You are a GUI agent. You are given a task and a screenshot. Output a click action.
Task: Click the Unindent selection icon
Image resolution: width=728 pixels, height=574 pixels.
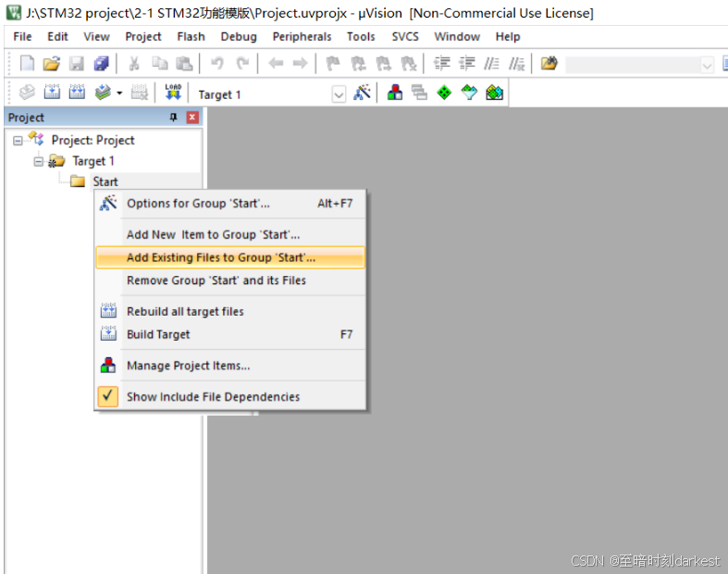tap(466, 63)
